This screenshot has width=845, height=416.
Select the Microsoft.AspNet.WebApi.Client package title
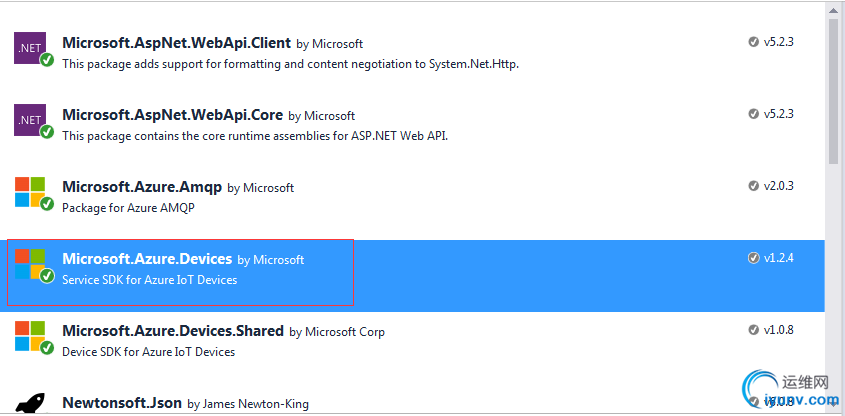[176, 43]
